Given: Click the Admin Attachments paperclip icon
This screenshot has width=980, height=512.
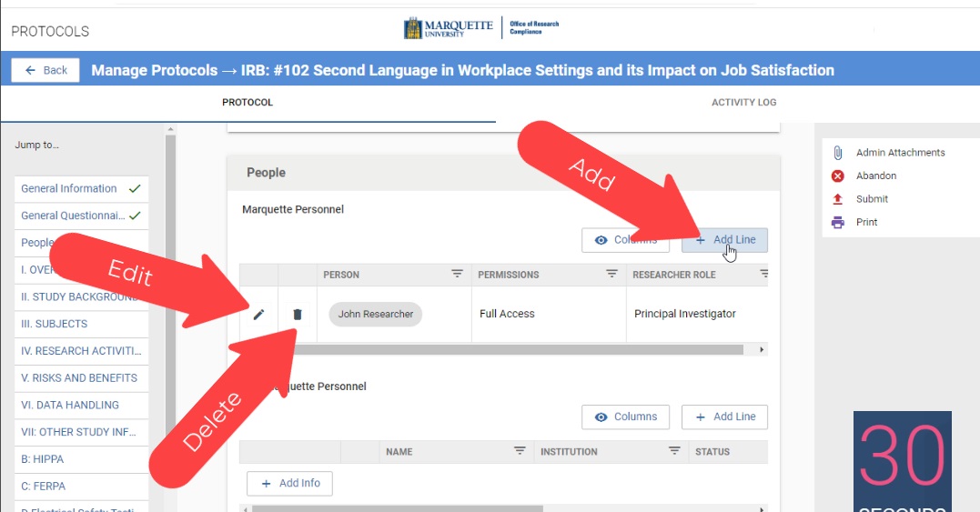Looking at the screenshot, I should click(x=838, y=153).
